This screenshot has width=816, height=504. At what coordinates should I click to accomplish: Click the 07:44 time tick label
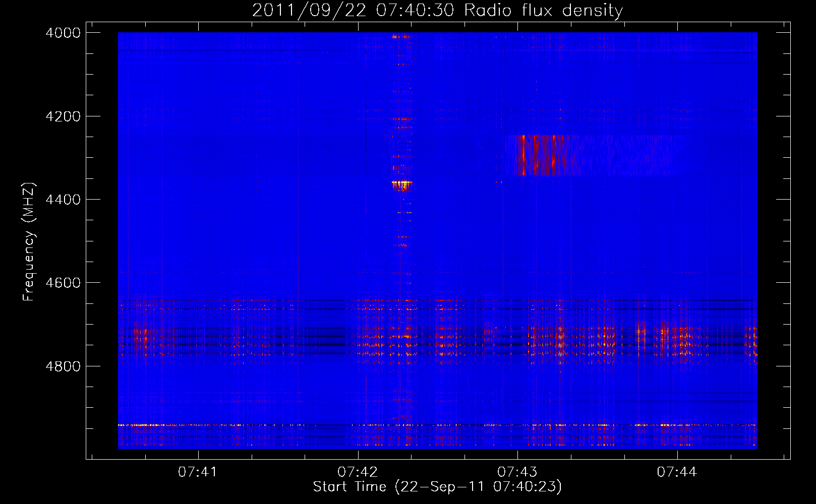pos(677,472)
